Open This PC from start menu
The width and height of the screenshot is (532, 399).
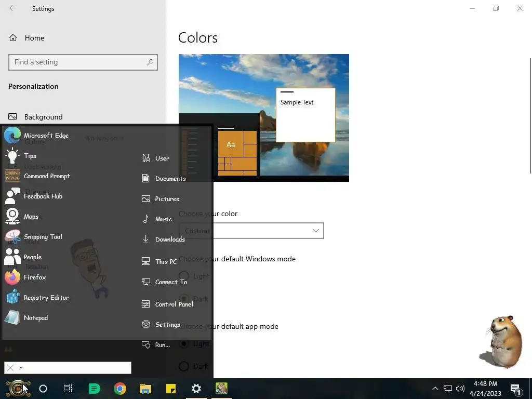coord(159,262)
